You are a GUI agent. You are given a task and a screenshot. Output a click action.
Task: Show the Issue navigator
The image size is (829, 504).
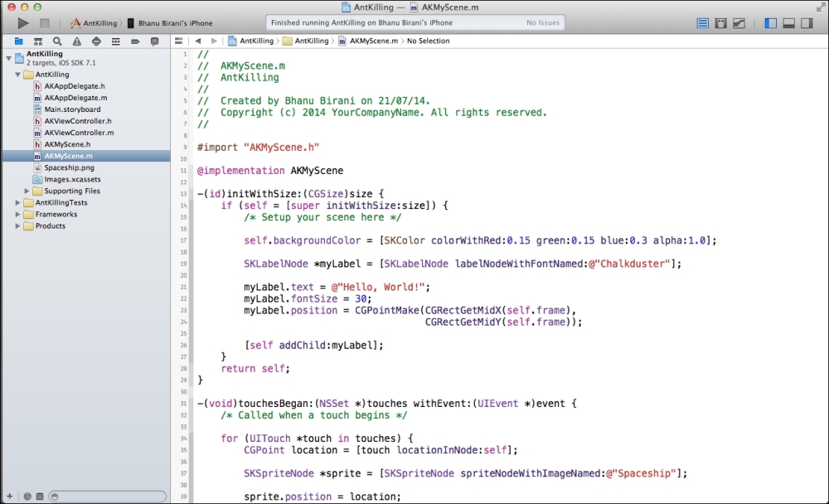[76, 41]
